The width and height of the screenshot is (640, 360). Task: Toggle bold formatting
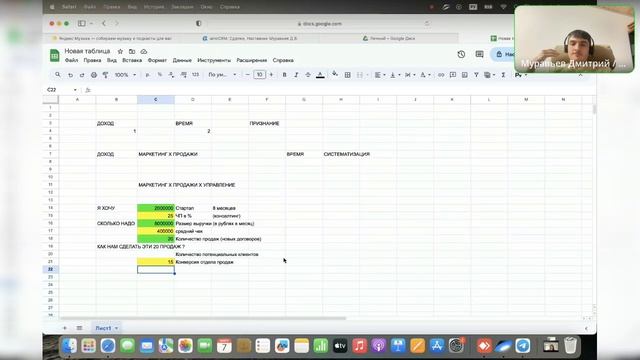coord(284,75)
